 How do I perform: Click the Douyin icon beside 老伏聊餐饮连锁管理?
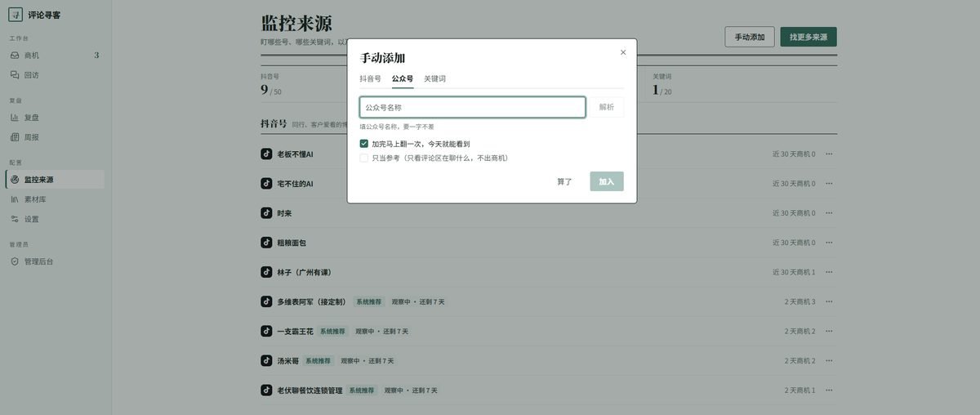click(266, 390)
